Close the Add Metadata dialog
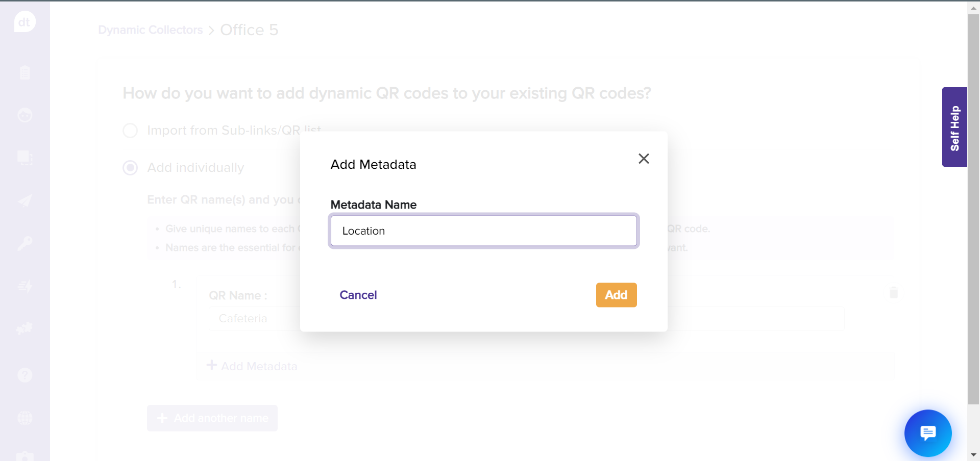Viewport: 980px width, 461px height. coord(644,159)
